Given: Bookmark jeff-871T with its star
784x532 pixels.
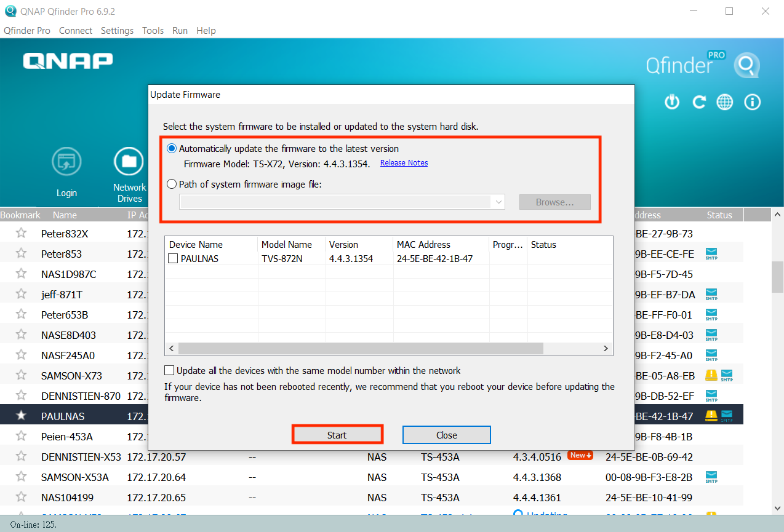Looking at the screenshot, I should tap(22, 294).
